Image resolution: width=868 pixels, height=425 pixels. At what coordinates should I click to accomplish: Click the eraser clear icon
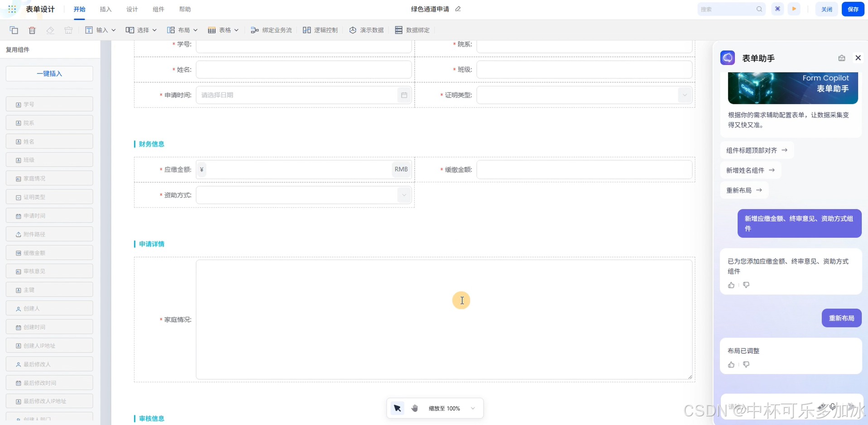(50, 30)
